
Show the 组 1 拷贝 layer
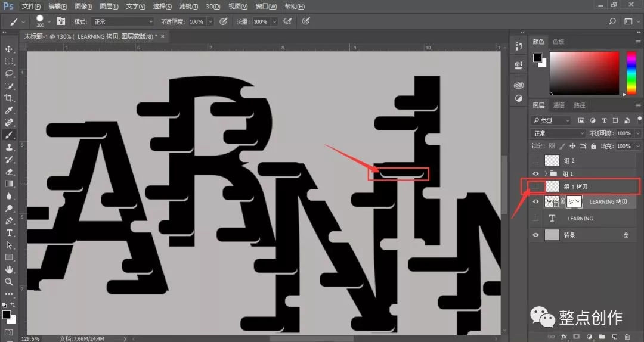tap(535, 186)
